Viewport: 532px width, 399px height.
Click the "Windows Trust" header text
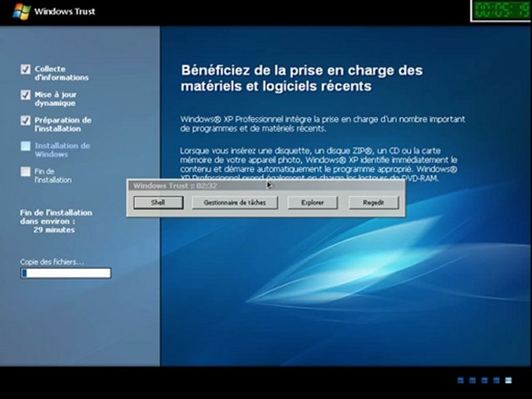[65, 12]
